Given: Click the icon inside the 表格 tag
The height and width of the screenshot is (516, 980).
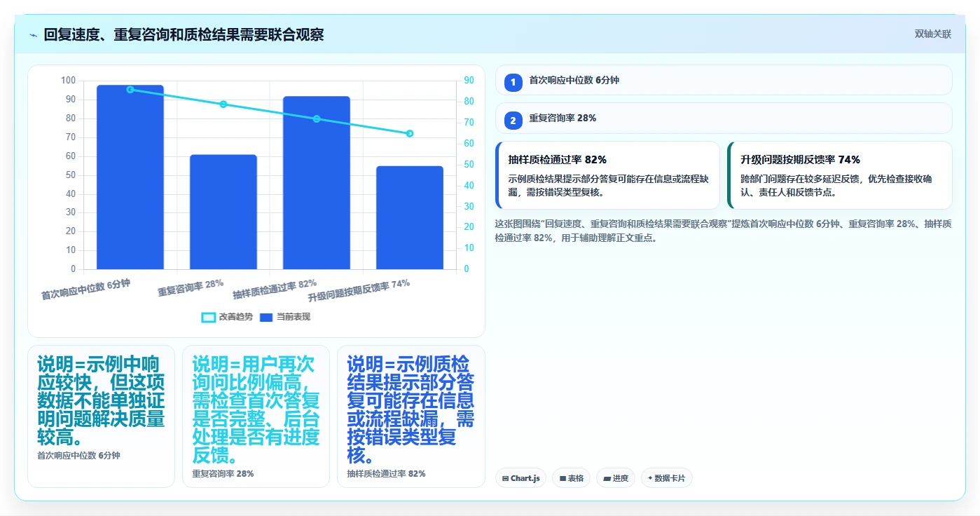Looking at the screenshot, I should pos(563,478).
